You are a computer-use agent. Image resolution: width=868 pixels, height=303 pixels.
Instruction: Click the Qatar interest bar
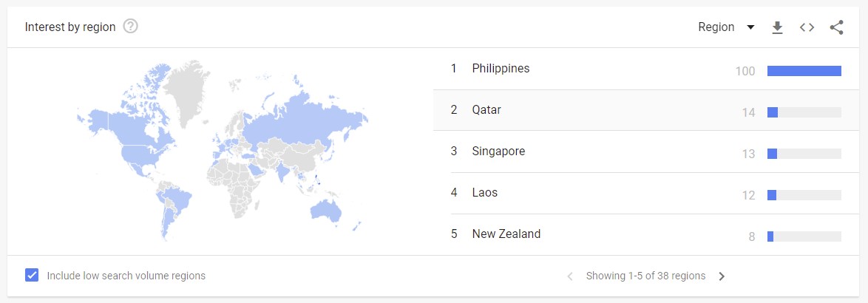pyautogui.click(x=804, y=112)
